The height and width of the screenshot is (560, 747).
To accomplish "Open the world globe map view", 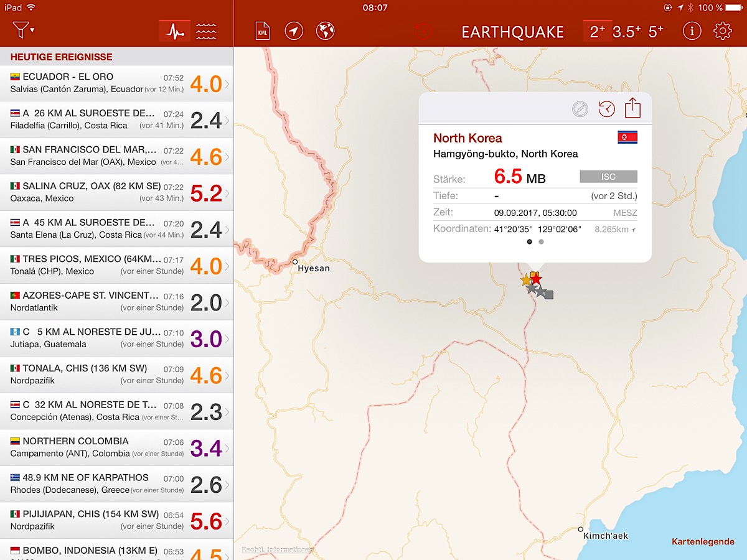I will click(326, 31).
